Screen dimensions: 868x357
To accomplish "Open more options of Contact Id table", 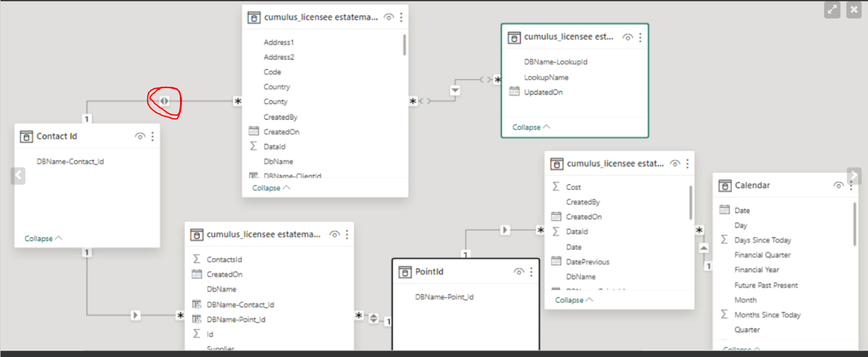I will 152,136.
